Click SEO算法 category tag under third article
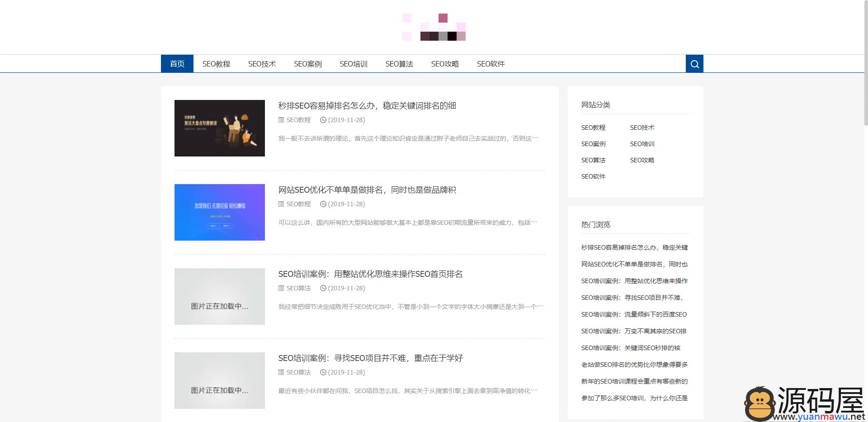This screenshot has width=868, height=422. point(298,288)
